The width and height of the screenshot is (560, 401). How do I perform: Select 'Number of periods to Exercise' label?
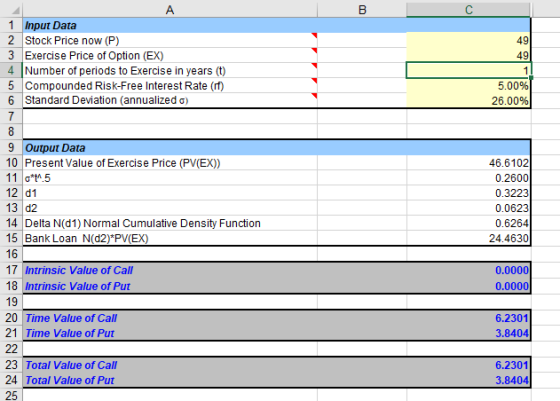[x=170, y=70]
